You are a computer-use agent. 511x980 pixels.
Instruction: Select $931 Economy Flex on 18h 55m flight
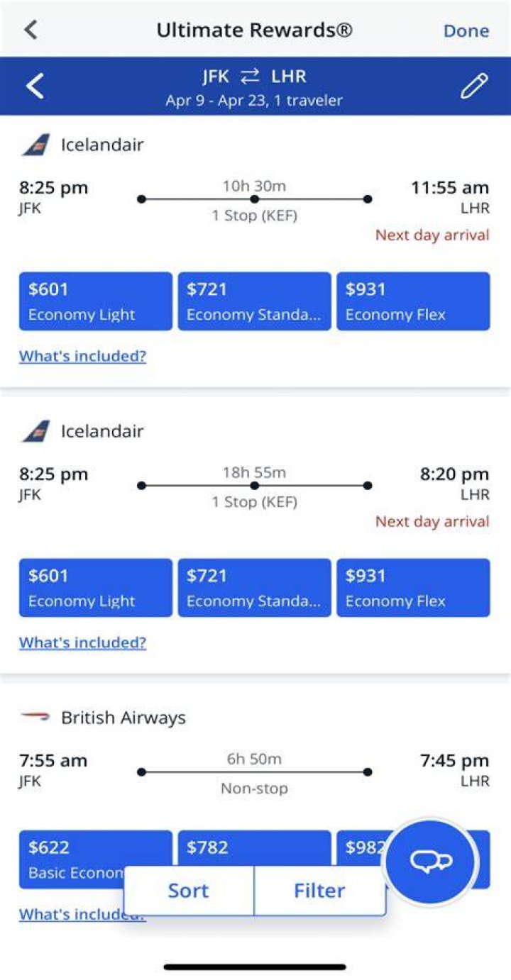coord(413,588)
